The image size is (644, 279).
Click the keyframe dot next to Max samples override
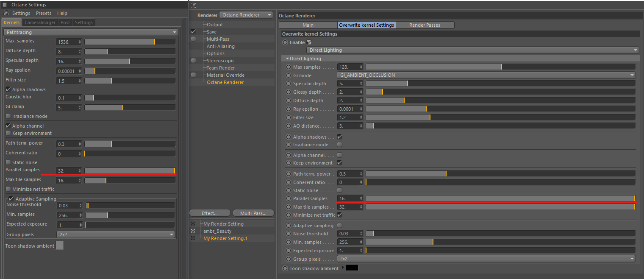[x=289, y=67]
